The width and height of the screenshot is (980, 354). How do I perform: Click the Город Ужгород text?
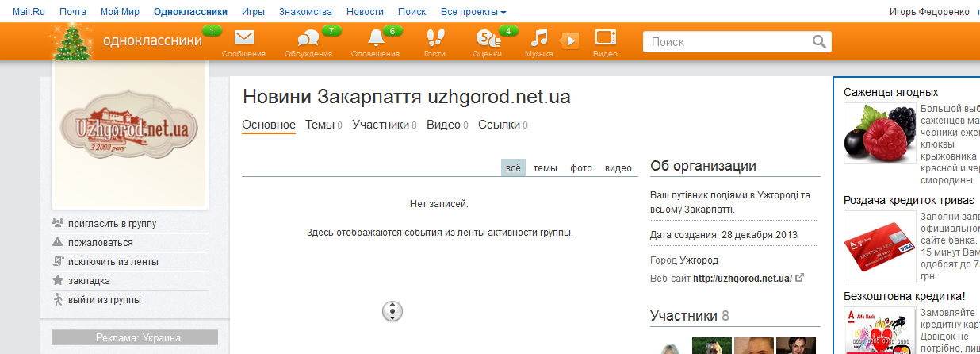[x=684, y=260]
